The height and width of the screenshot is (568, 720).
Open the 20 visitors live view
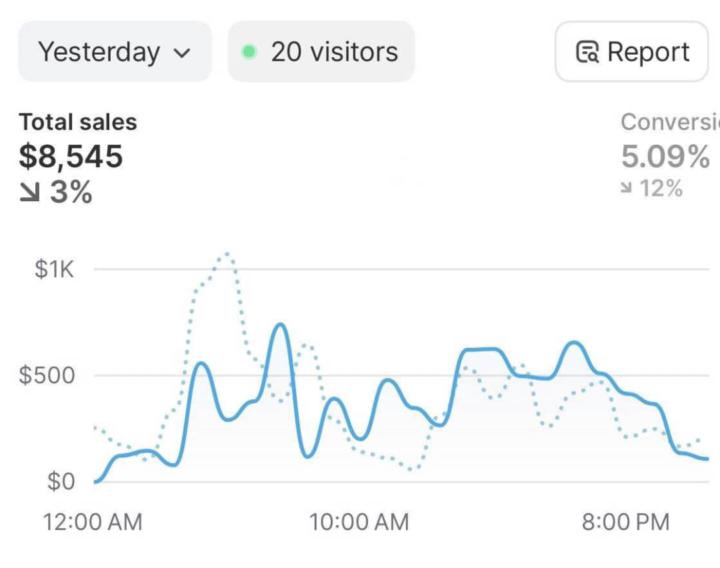pos(321,51)
